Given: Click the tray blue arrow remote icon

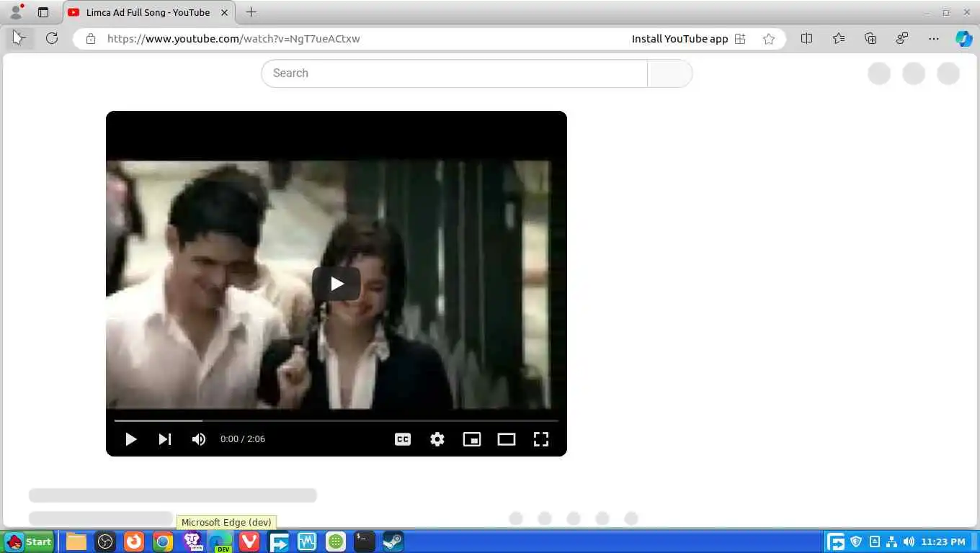Looking at the screenshot, I should [836, 541].
